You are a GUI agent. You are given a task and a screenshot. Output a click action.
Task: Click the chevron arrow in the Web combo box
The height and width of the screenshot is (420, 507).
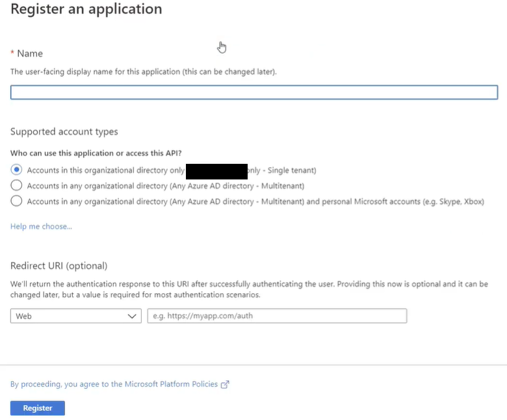(x=133, y=316)
